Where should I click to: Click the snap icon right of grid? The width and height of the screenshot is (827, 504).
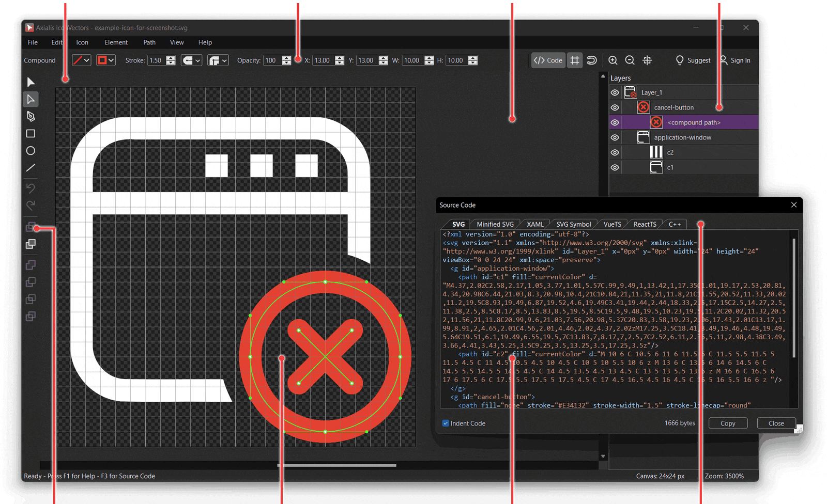[592, 60]
